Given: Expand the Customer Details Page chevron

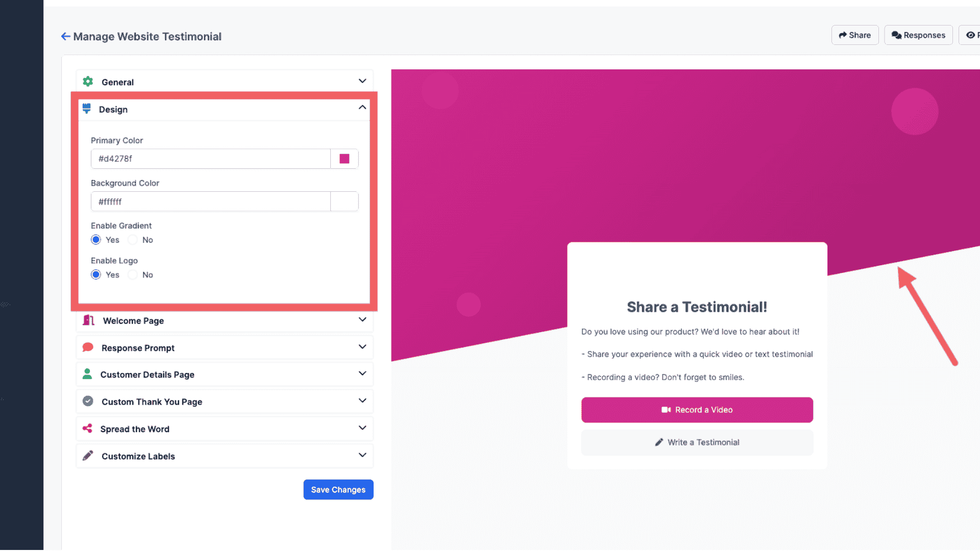Looking at the screenshot, I should (362, 373).
